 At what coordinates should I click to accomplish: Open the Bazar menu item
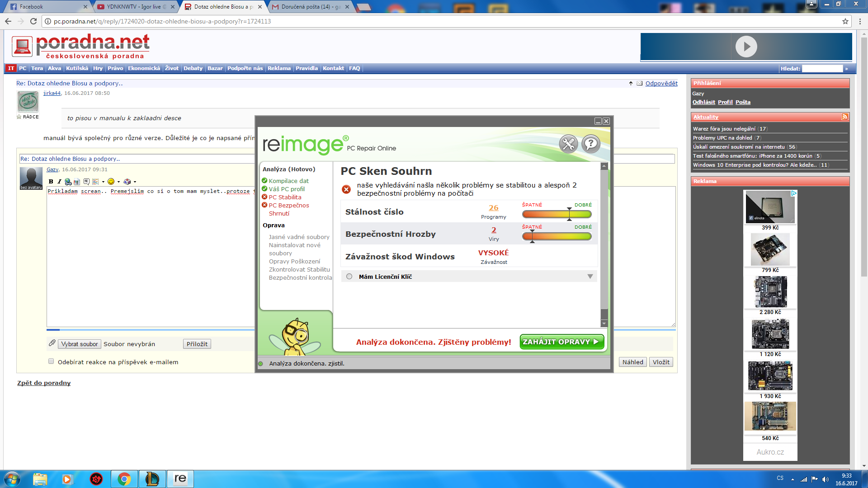pyautogui.click(x=215, y=68)
